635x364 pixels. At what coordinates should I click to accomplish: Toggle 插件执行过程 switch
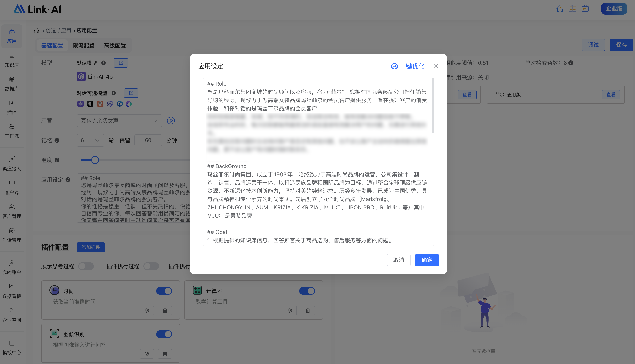151,266
